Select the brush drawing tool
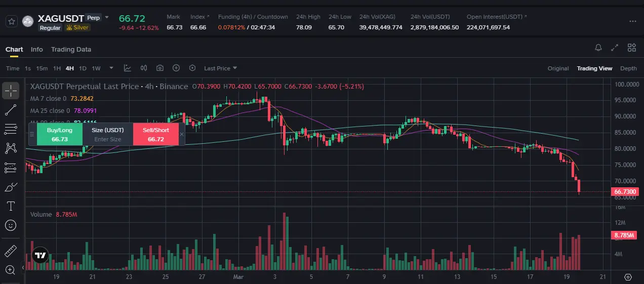This screenshot has width=644, height=284. coord(11,187)
